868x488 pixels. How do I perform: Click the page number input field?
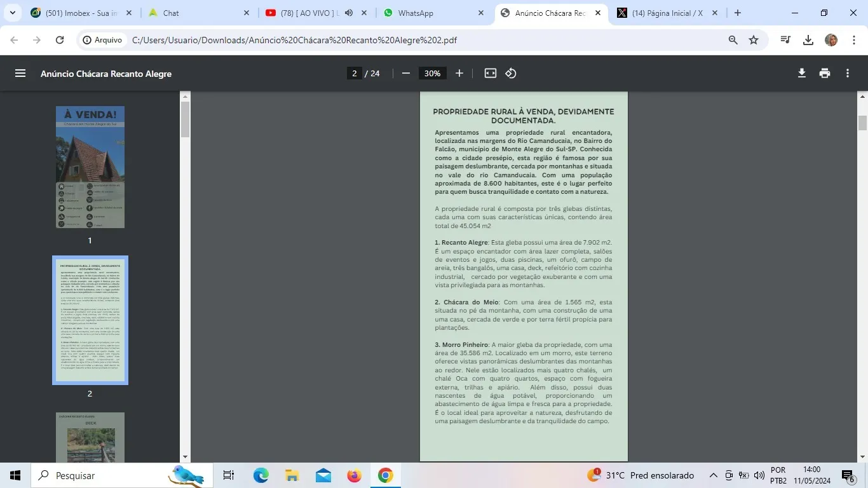355,73
